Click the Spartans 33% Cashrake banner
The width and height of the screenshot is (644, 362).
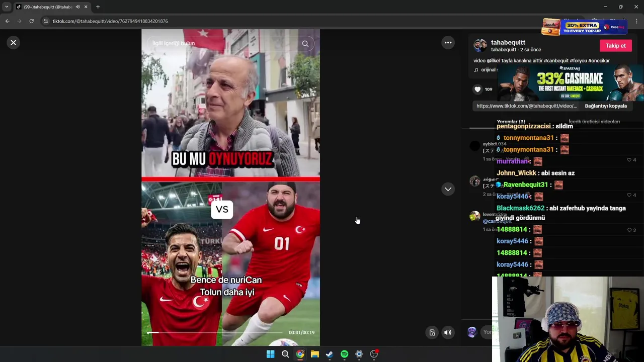[571, 83]
